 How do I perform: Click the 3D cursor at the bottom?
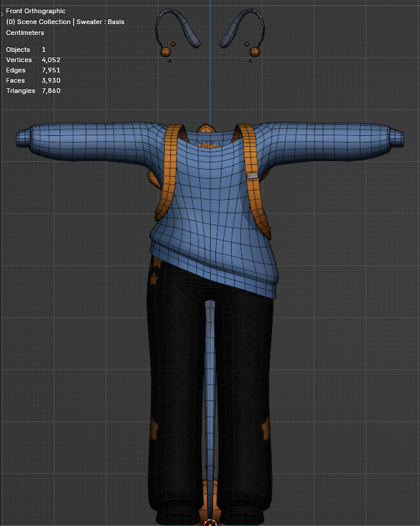pyautogui.click(x=210, y=524)
